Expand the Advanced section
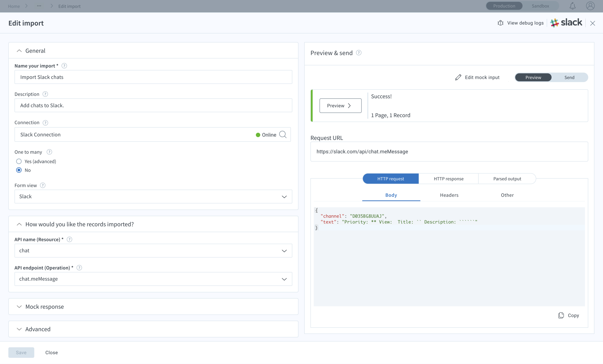This screenshot has height=364, width=603. tap(19, 329)
